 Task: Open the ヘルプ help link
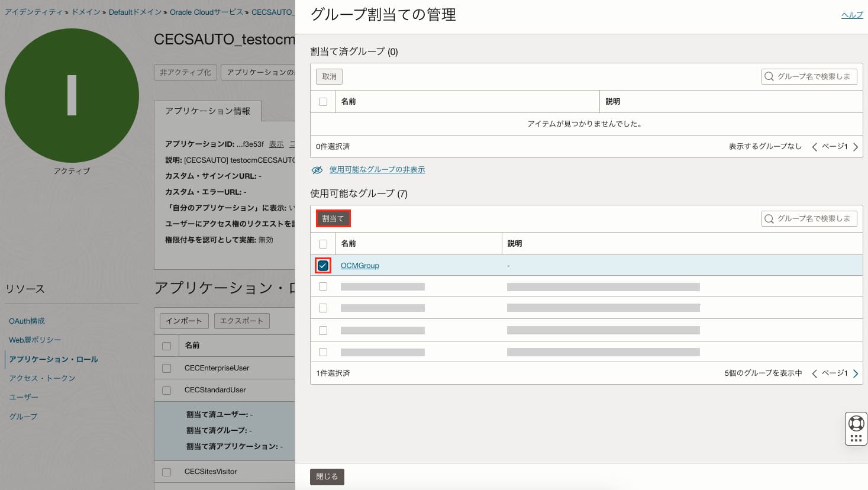(x=851, y=15)
